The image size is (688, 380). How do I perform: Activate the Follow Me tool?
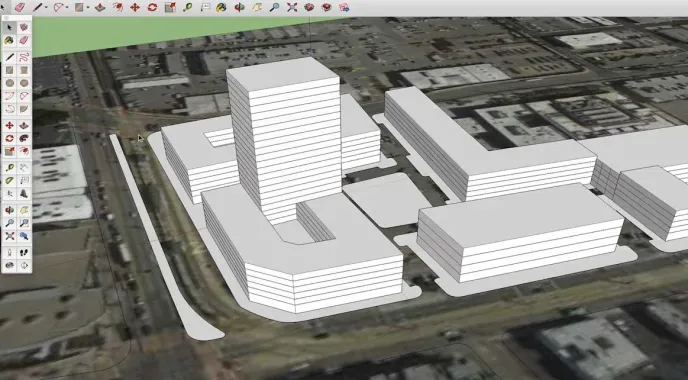(x=24, y=139)
